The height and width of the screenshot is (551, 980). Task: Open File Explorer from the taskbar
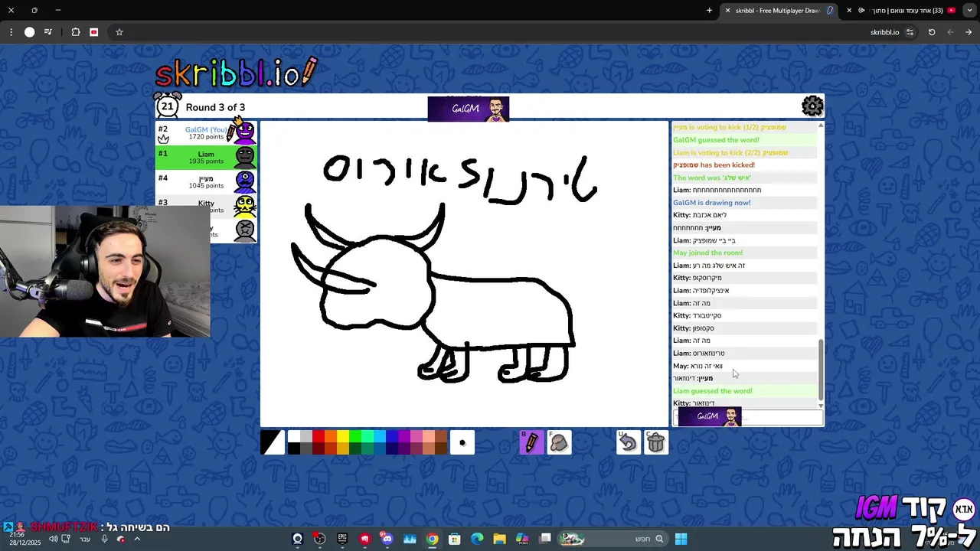(x=499, y=539)
